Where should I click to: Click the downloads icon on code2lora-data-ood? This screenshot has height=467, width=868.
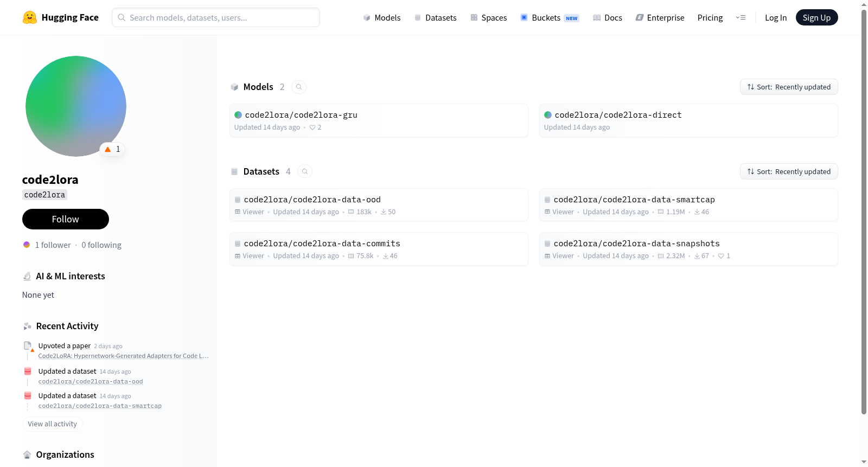coord(384,212)
